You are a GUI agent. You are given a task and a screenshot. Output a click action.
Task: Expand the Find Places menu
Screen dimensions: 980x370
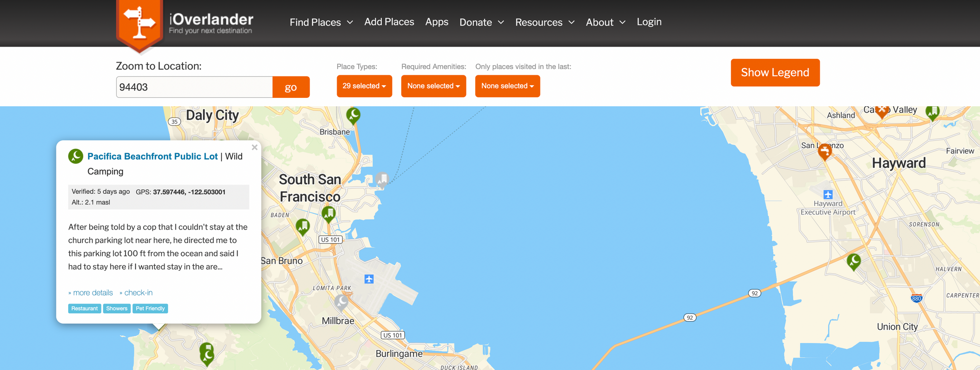[321, 23]
